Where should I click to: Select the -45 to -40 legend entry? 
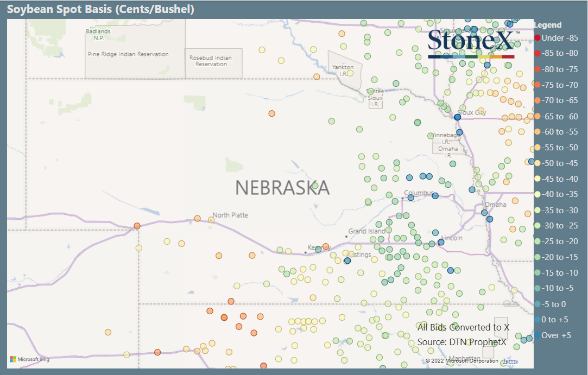point(557,179)
